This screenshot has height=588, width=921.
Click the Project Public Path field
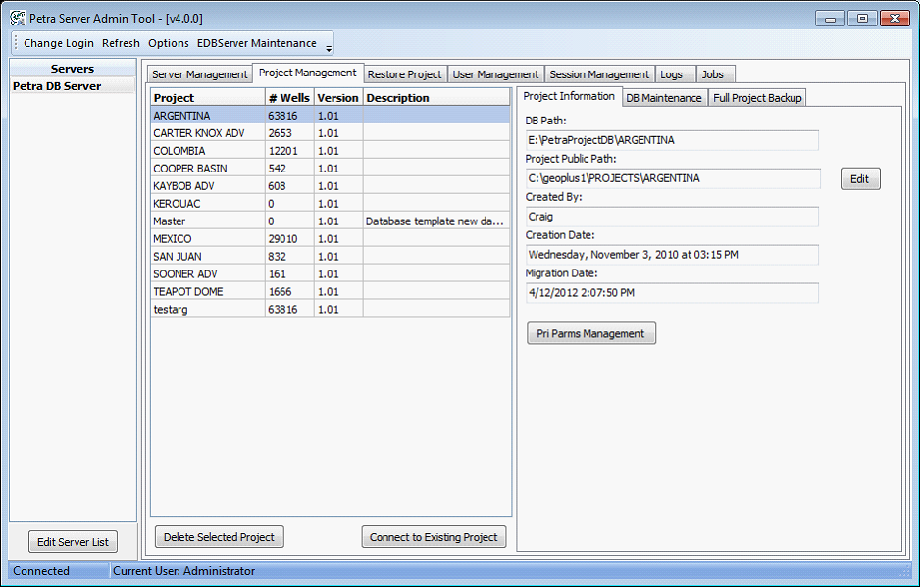tap(673, 178)
